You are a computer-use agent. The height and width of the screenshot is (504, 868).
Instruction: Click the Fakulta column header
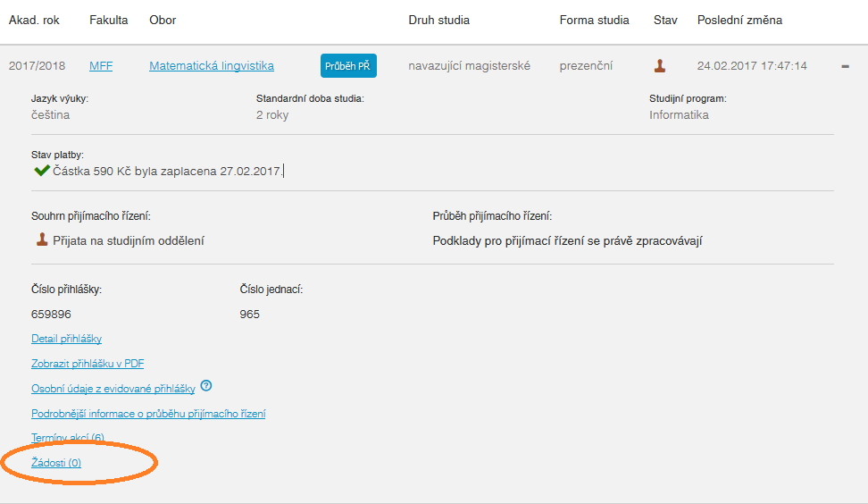109,20
